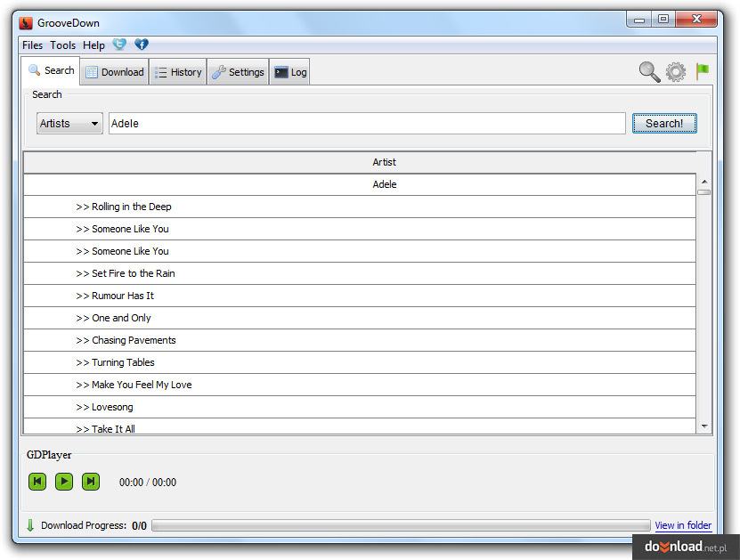Switch to the Search tab

pyautogui.click(x=51, y=70)
